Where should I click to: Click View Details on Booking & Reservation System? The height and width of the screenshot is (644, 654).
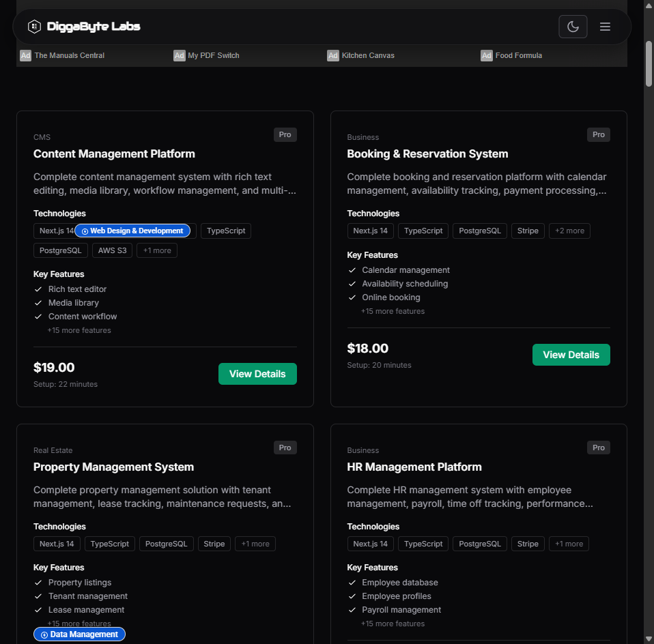pyautogui.click(x=571, y=354)
